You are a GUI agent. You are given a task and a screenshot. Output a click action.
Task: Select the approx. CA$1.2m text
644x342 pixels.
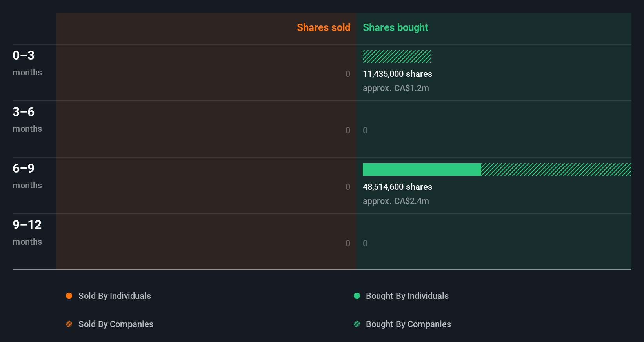tap(396, 88)
